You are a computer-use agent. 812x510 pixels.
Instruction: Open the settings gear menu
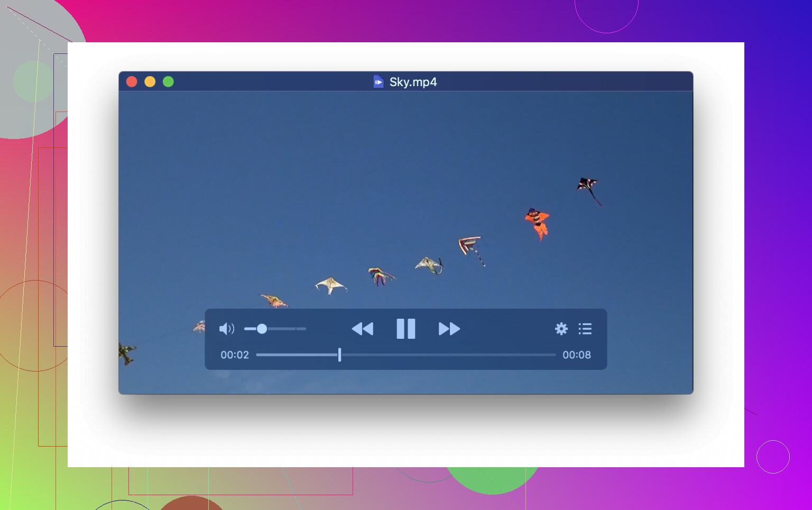coord(561,329)
